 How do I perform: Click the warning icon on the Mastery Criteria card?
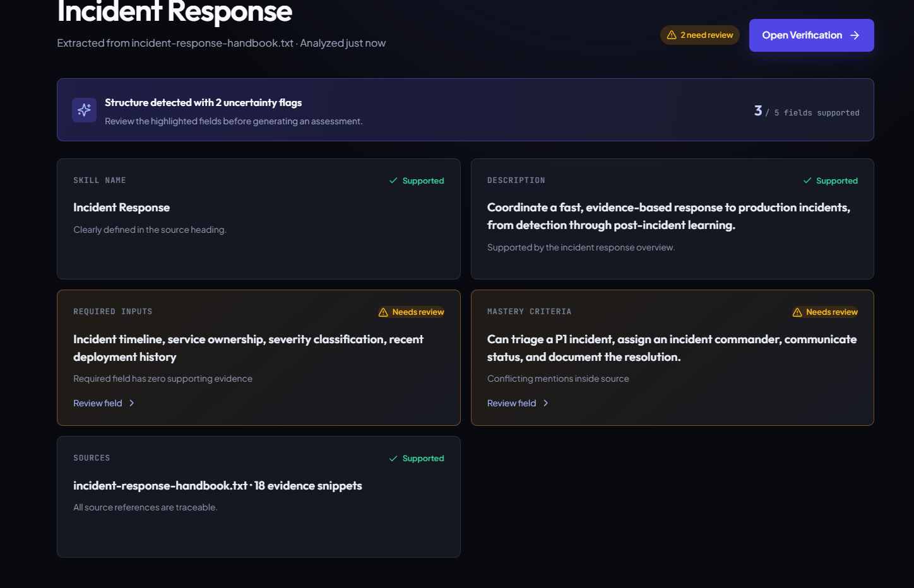click(x=797, y=312)
